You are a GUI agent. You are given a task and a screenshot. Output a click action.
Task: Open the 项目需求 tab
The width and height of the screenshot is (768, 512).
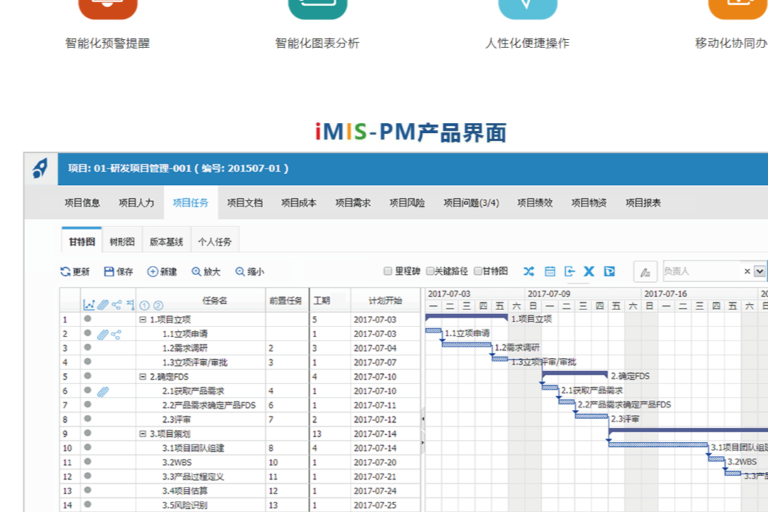(x=353, y=202)
